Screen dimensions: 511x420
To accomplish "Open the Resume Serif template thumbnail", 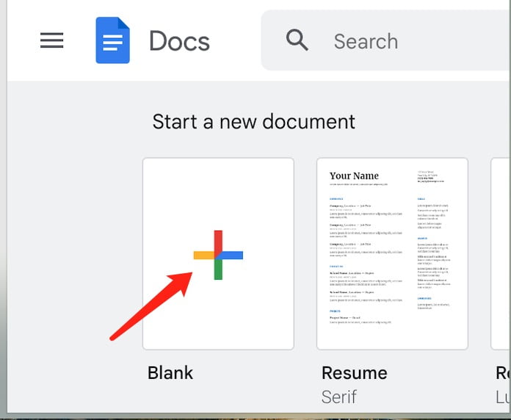I will (392, 254).
